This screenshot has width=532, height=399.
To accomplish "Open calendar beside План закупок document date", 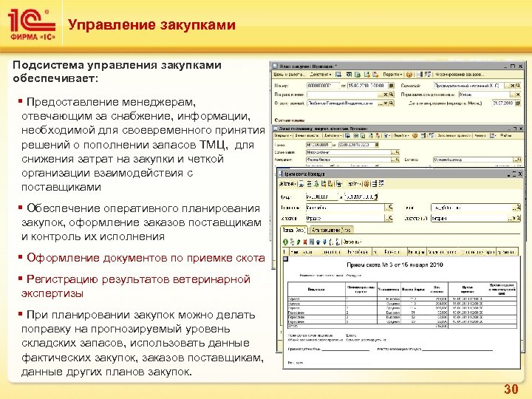I will [x=391, y=86].
